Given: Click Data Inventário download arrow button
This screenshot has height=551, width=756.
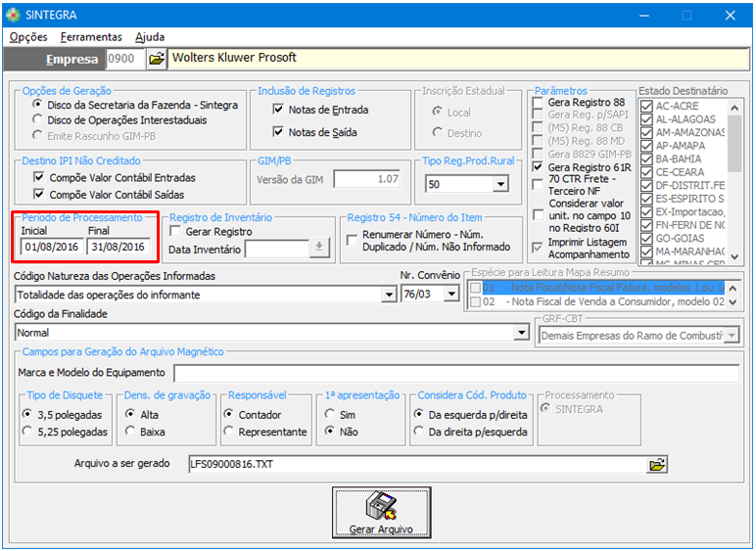Looking at the screenshot, I should point(319,248).
